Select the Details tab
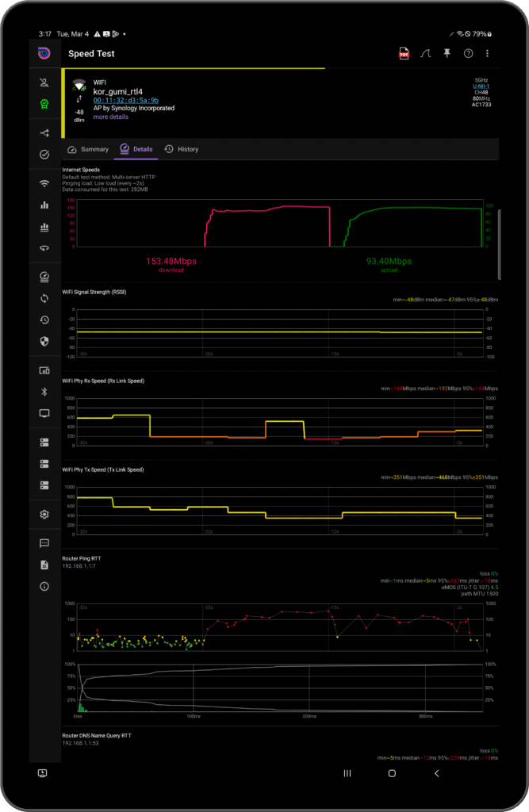This screenshot has width=529, height=812. pos(136,149)
